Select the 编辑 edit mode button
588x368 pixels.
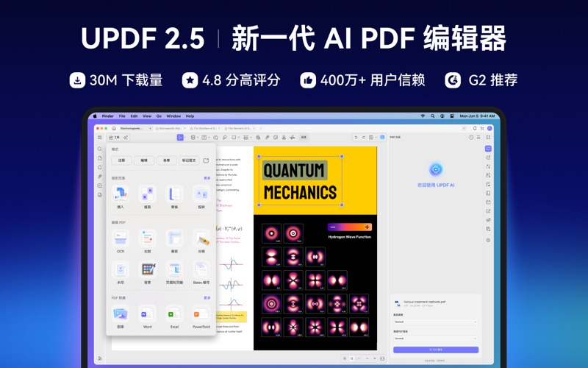pos(144,160)
